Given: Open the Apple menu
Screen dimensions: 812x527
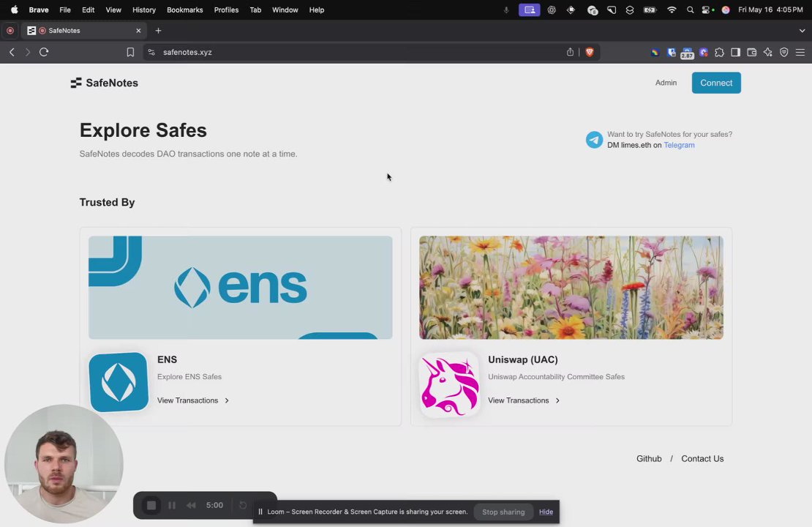Looking at the screenshot, I should point(15,10).
